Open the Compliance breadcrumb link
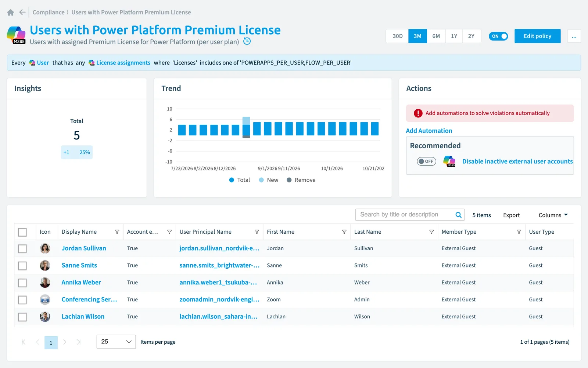Image resolution: width=588 pixels, height=368 pixels. [x=49, y=12]
